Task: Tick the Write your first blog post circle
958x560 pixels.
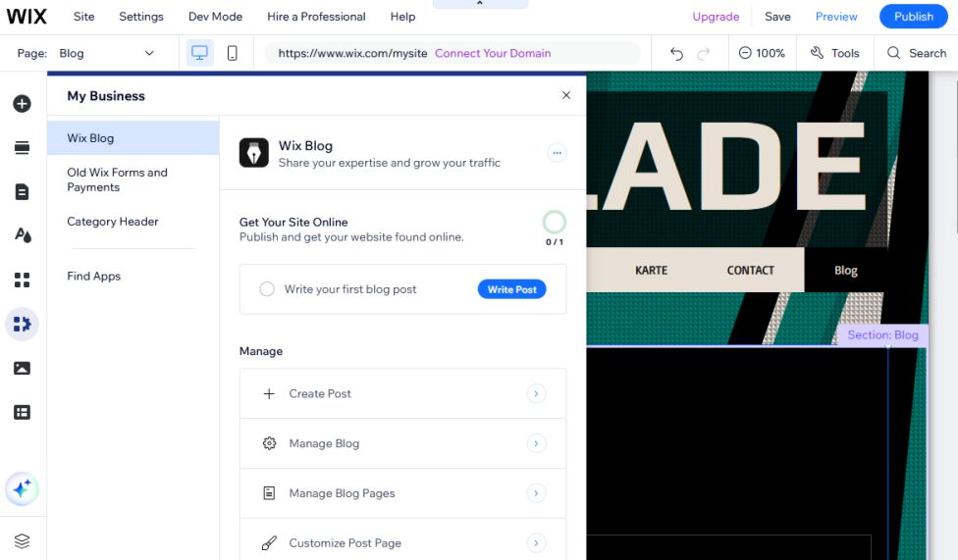Action: click(267, 289)
